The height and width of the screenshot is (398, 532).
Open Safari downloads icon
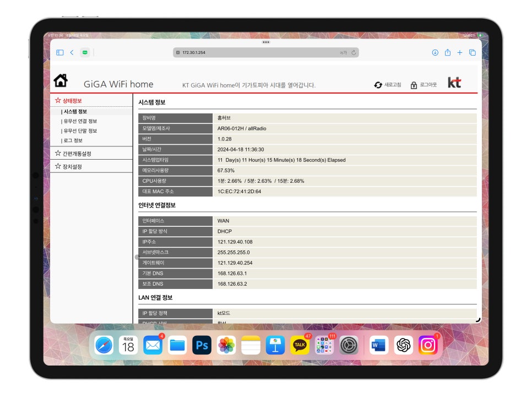[x=435, y=52]
